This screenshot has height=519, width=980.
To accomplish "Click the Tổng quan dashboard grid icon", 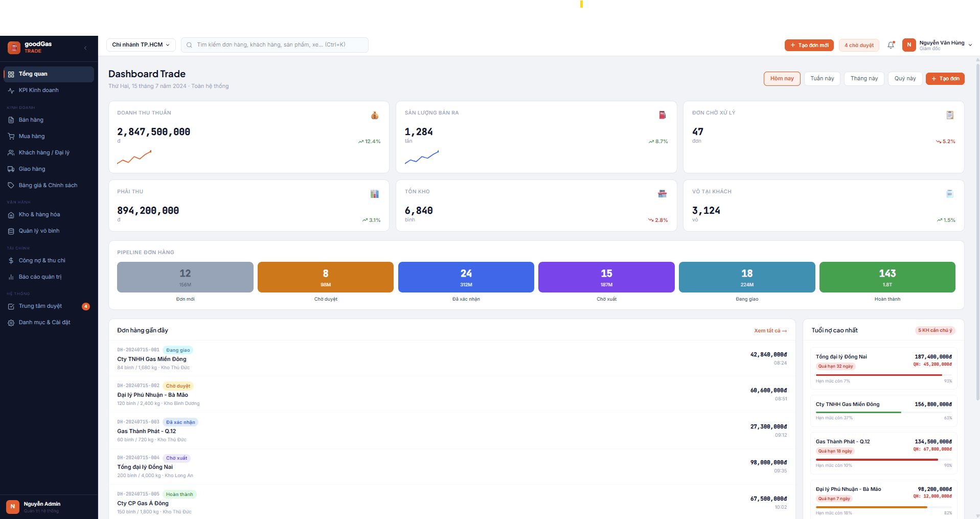I will 11,74.
